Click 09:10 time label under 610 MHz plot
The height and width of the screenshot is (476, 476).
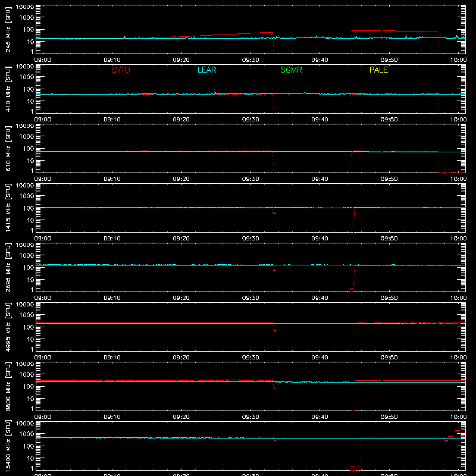coord(112,179)
